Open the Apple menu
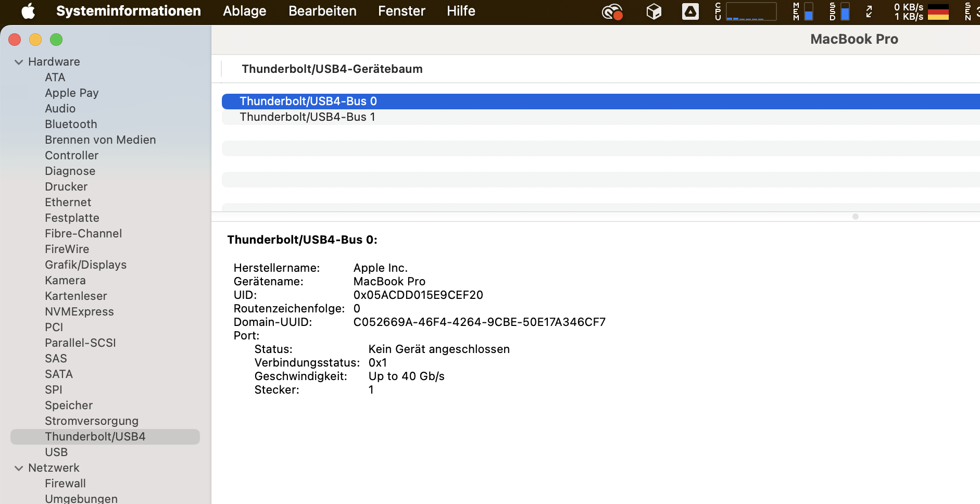The image size is (980, 504). click(28, 11)
